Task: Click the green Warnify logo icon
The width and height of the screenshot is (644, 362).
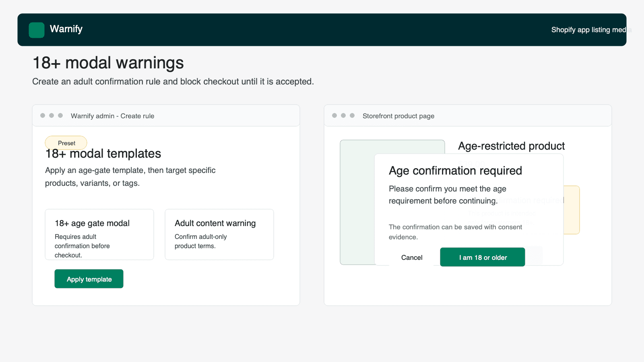Action: pos(37,30)
